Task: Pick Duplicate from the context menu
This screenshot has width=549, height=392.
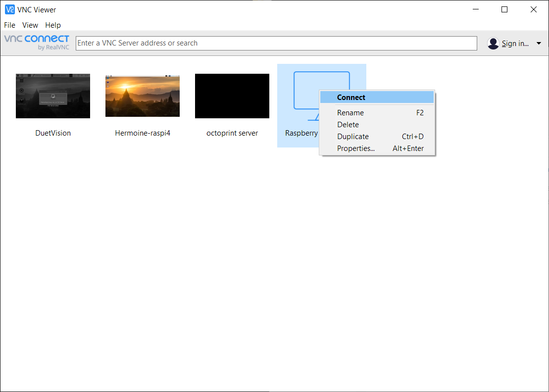Action: [x=377, y=137]
